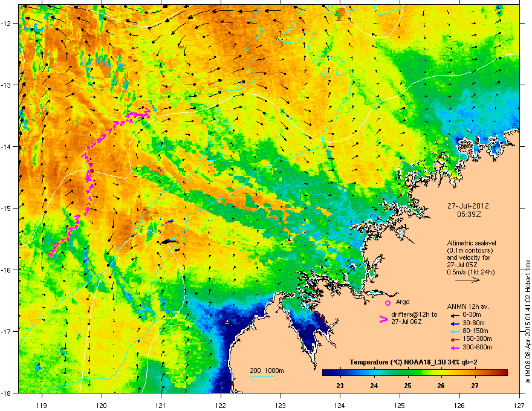Viewport: 532px width, 411px height.
Task: Click the '300-600m' depth label
Action: click(477, 348)
